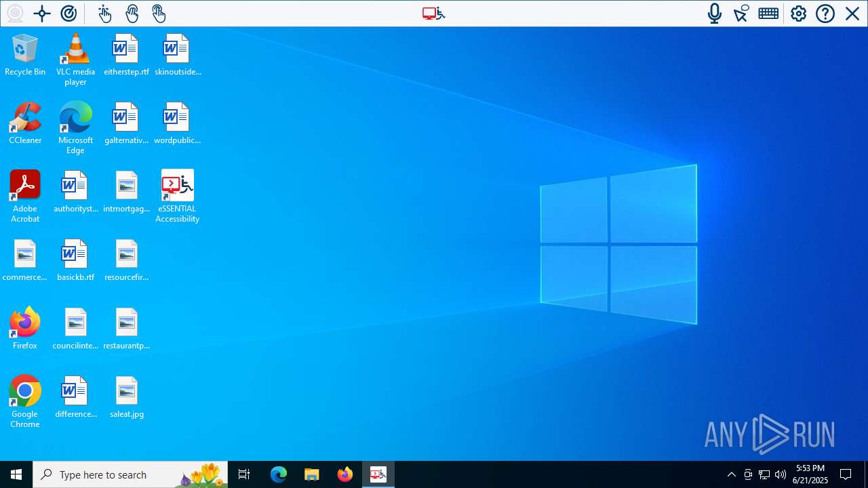Select eitherstep.rtf file on desktop
The image size is (868, 488).
coord(126,55)
